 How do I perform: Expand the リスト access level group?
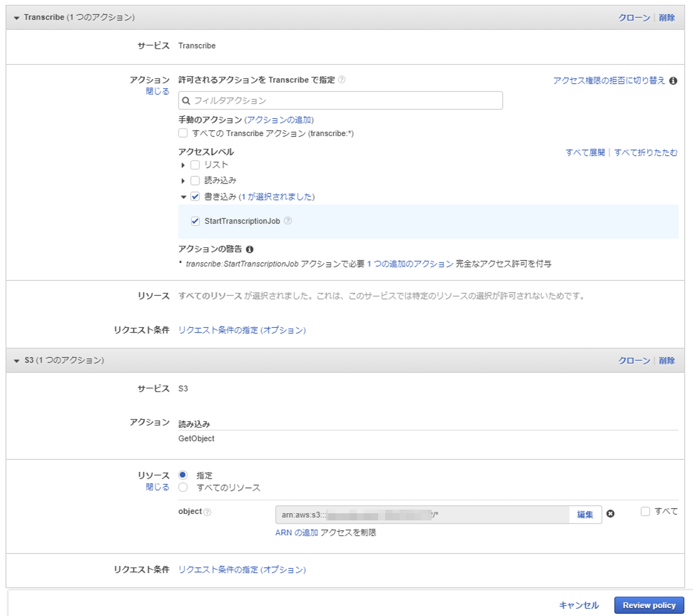pos(183,165)
